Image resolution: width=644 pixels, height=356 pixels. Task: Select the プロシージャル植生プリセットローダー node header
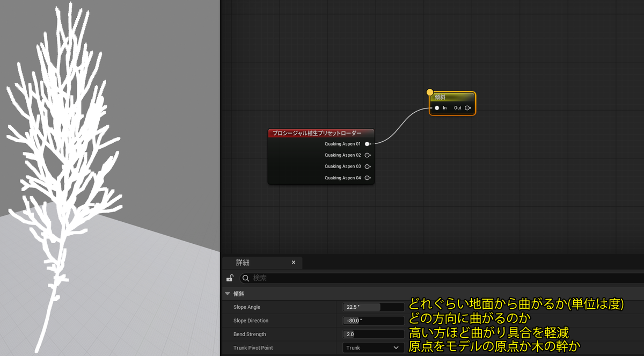321,133
